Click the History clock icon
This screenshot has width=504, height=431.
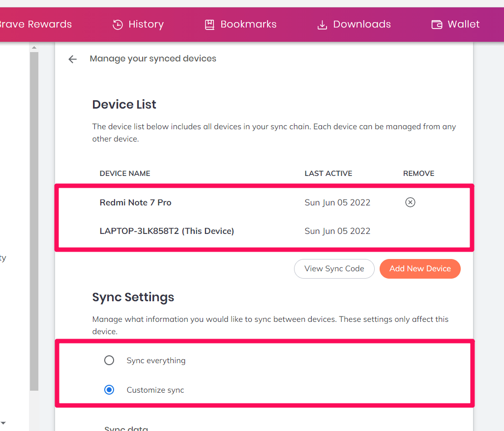(118, 25)
